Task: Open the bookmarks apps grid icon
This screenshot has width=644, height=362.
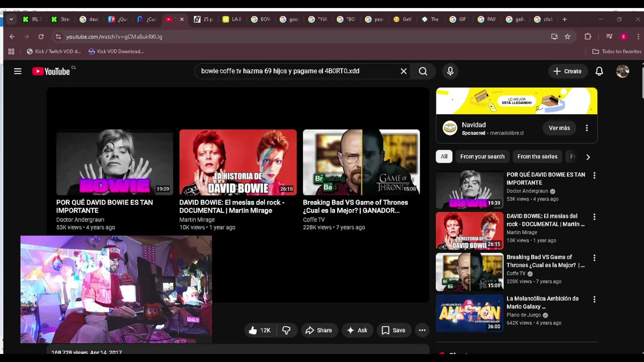Action: pos(11,51)
